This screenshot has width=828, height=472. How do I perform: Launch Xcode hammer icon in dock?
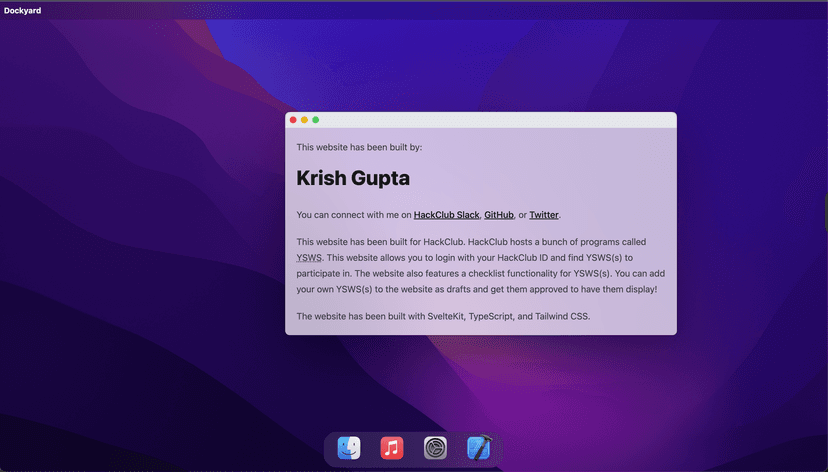[479, 448]
